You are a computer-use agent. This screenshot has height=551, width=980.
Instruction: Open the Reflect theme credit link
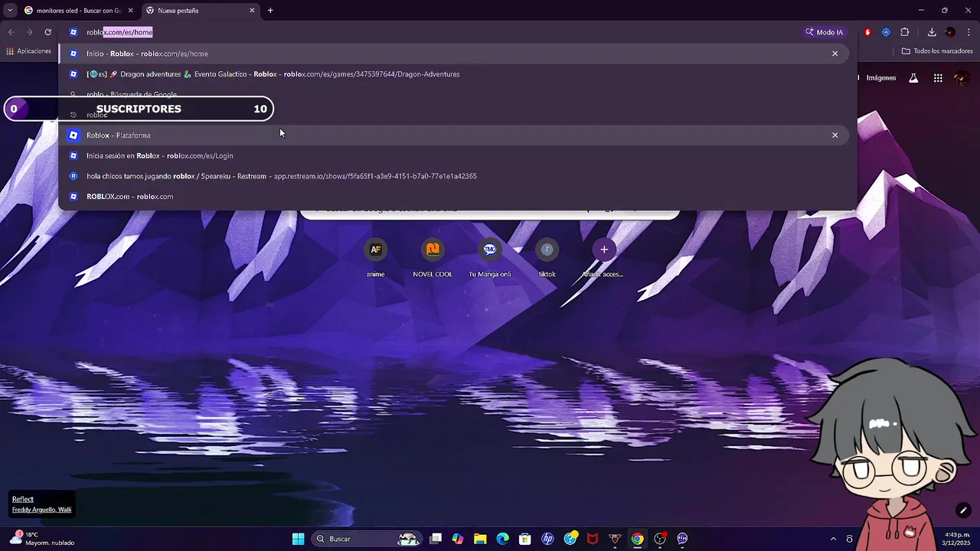23,499
